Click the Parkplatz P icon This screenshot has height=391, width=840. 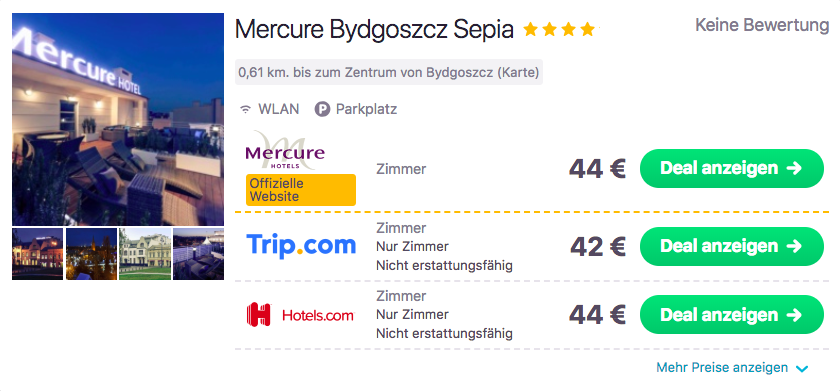pos(322,110)
